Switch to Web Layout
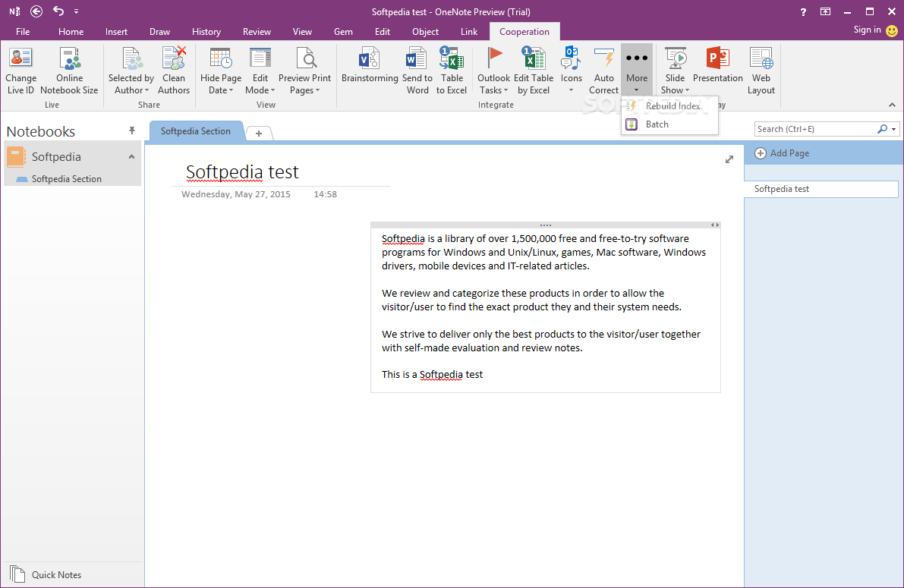904x588 pixels. tap(761, 71)
